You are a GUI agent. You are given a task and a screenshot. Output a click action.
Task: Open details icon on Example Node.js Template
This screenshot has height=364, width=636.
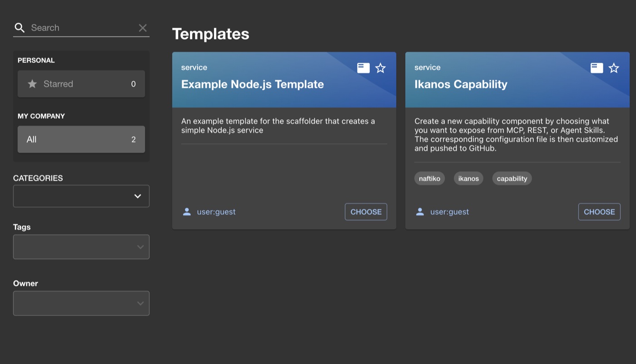[x=363, y=68]
